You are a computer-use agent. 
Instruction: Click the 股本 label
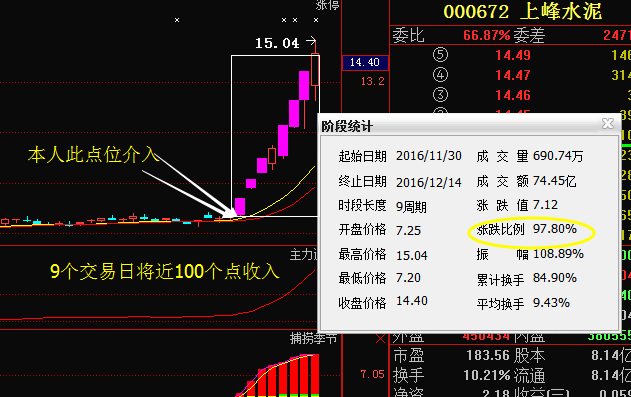click(x=530, y=356)
